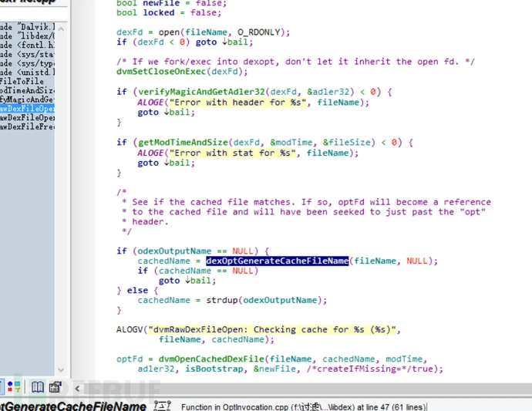The height and width of the screenshot is (411, 532).
Task: Click the ALOGV macro name
Action: (x=130, y=330)
